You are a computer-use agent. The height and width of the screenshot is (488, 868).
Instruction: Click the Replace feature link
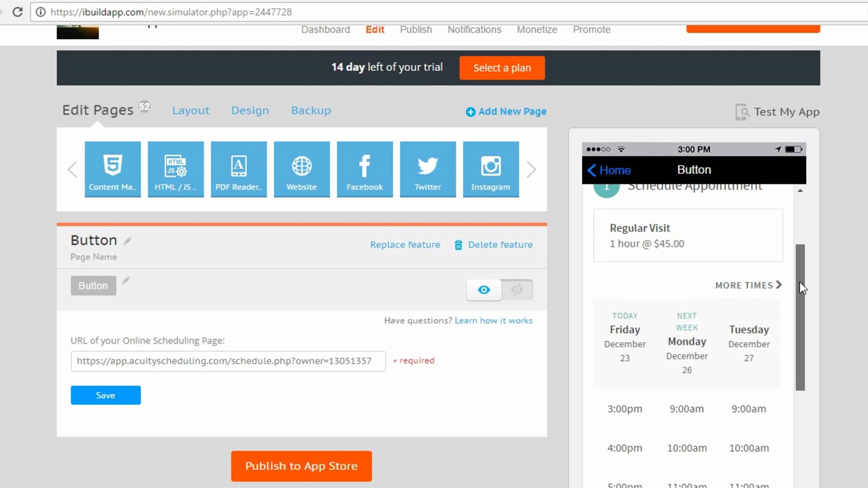click(x=405, y=245)
